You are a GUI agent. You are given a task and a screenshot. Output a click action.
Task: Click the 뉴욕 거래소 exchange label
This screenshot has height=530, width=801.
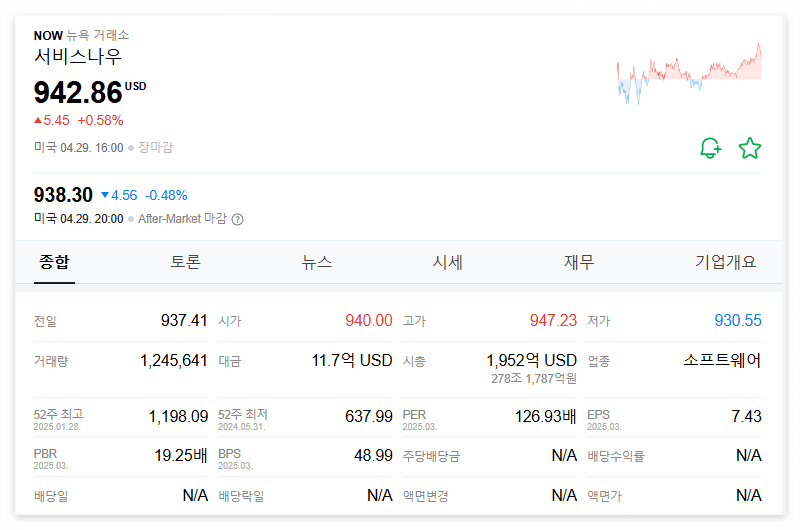pos(98,35)
